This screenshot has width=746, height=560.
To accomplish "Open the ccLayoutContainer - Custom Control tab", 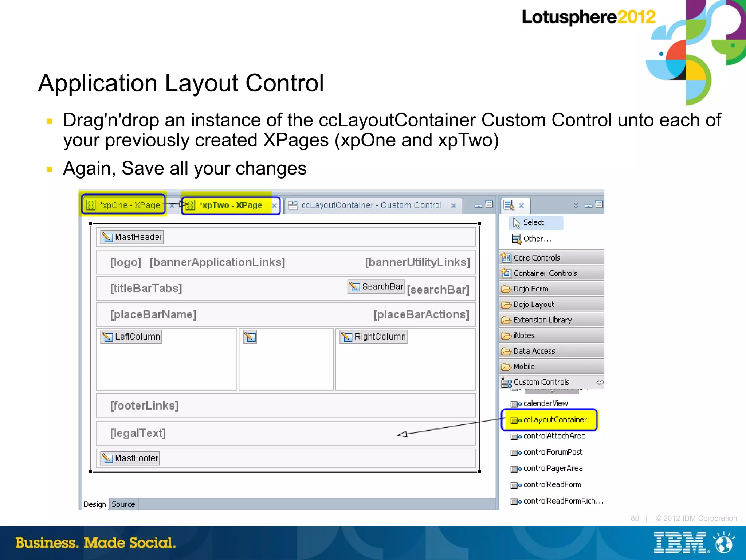I will tap(372, 205).
